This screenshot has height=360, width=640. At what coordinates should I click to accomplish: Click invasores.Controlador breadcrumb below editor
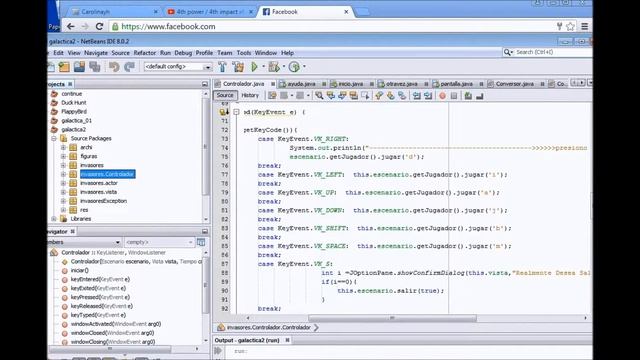point(269,327)
